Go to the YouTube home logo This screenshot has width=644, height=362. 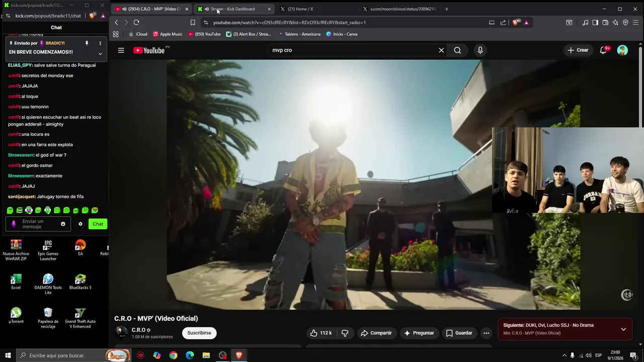point(149,50)
